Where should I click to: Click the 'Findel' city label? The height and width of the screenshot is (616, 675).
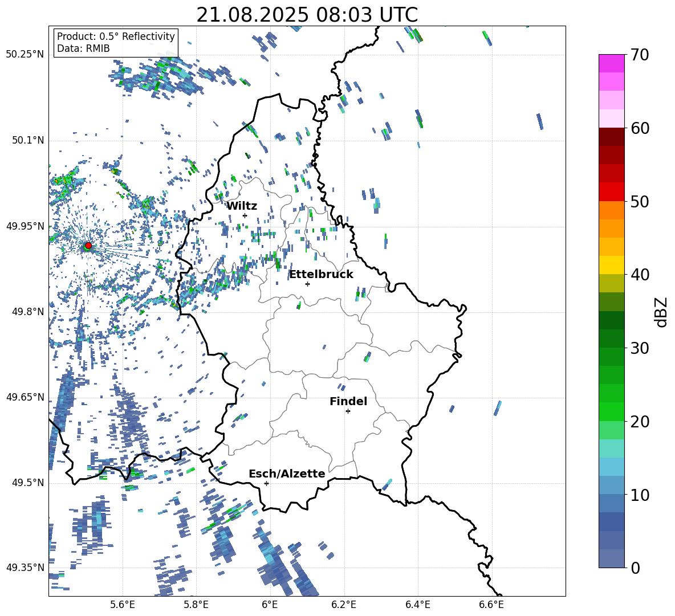click(x=348, y=401)
